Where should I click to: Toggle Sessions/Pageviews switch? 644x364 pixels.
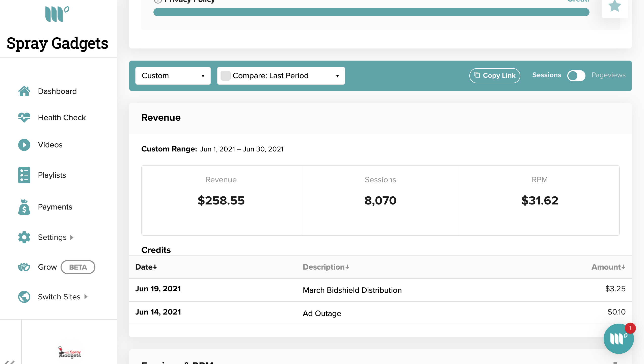(x=576, y=75)
